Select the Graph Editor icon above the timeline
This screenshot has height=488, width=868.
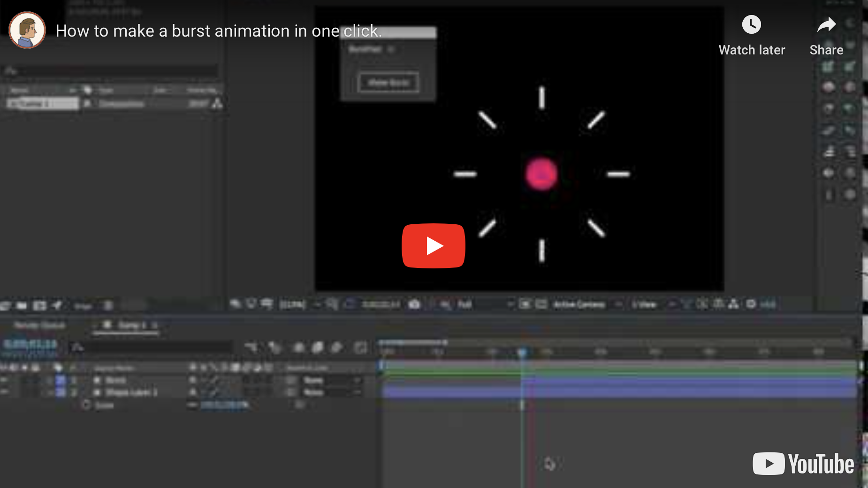[361, 348]
